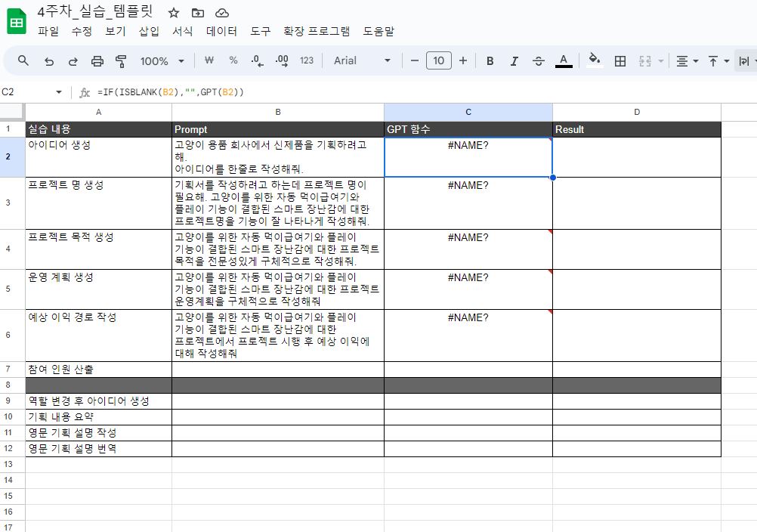Select the 'Result' header cell
757x532 pixels.
(x=637, y=129)
